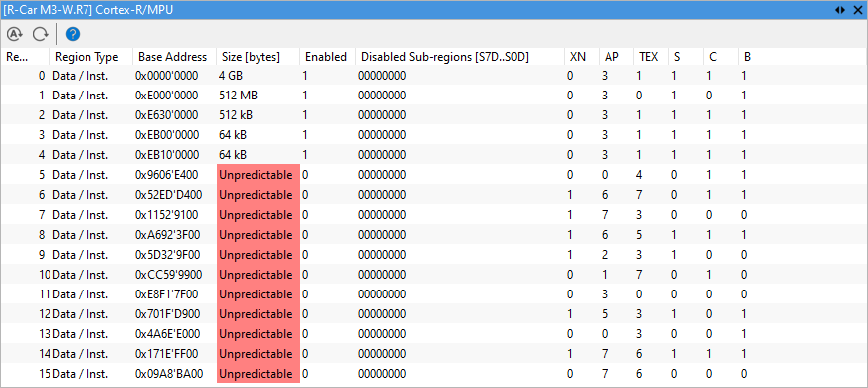Image resolution: width=868 pixels, height=388 pixels.
Task: Select base address 0x0000'0000
Action: (x=167, y=76)
